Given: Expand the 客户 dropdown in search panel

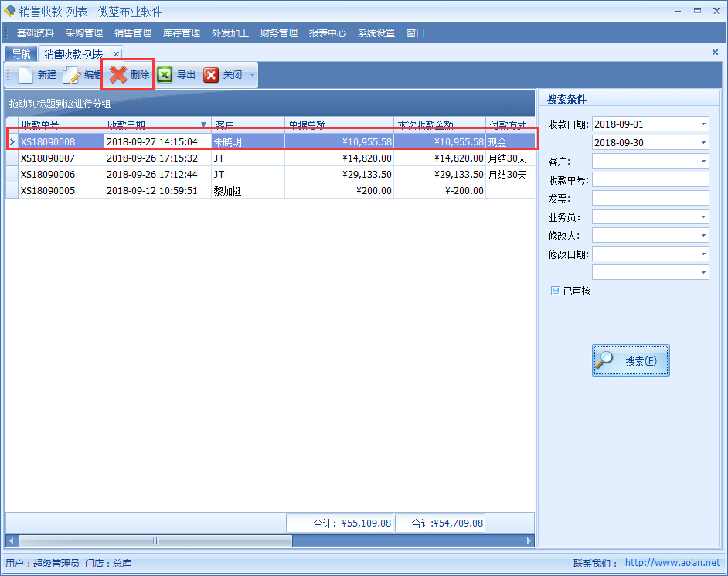Looking at the screenshot, I should pyautogui.click(x=703, y=162).
